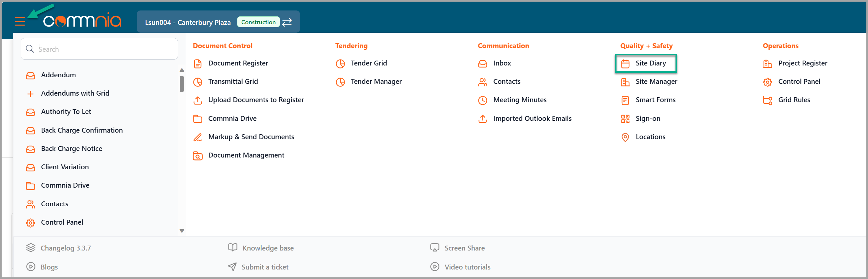The width and height of the screenshot is (868, 279).
Task: Click the Upload Documents to Register upload icon
Action: 198,100
